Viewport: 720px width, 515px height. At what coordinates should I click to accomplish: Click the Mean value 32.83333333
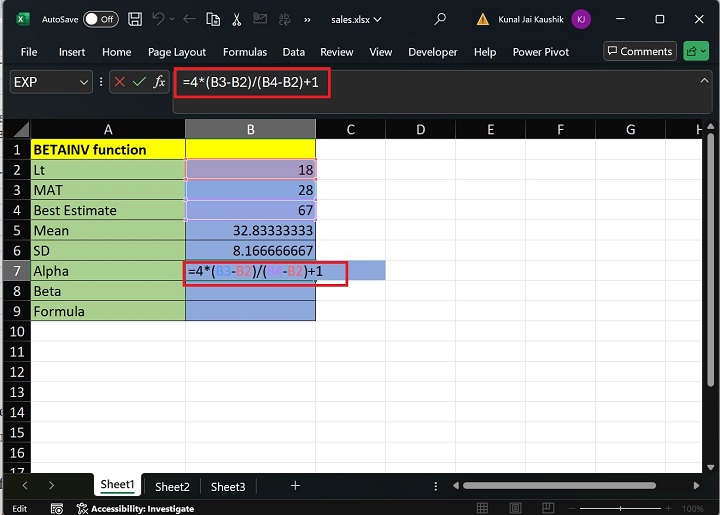(250, 230)
